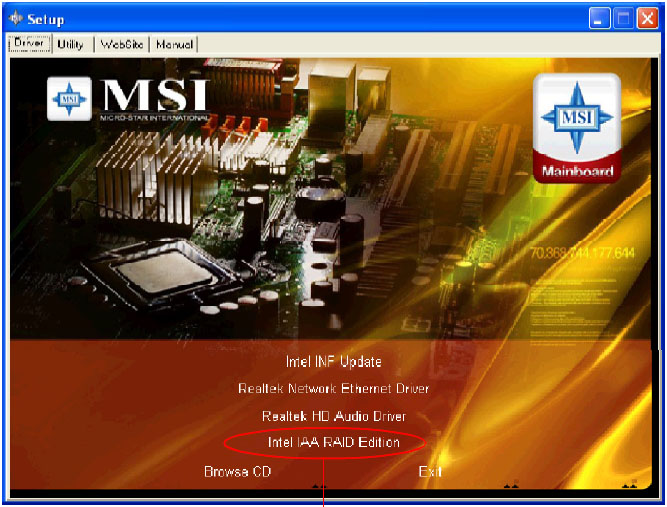The height and width of the screenshot is (507, 667).
Task: Open the Utility tab
Action: (x=71, y=44)
